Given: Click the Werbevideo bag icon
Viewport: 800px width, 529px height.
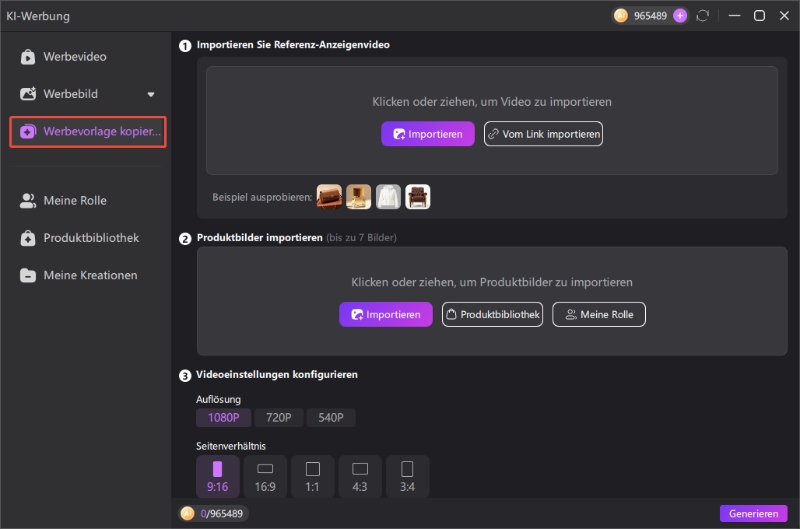Looking at the screenshot, I should [x=28, y=57].
